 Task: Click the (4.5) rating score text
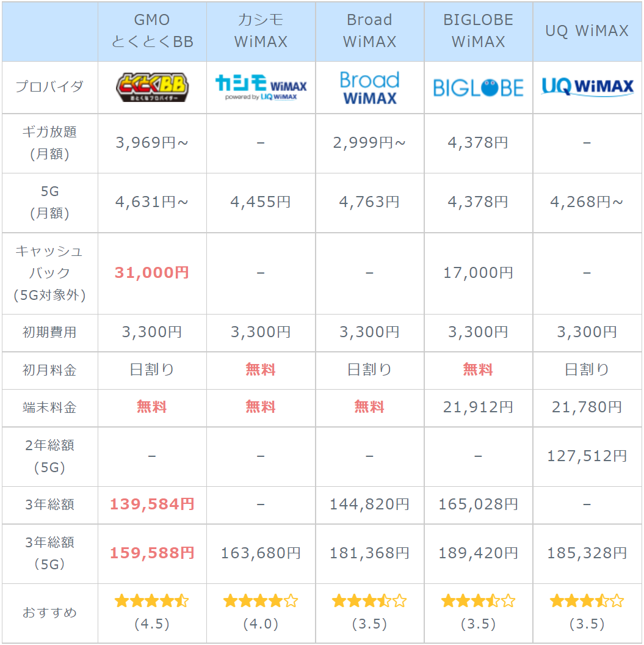152,624
